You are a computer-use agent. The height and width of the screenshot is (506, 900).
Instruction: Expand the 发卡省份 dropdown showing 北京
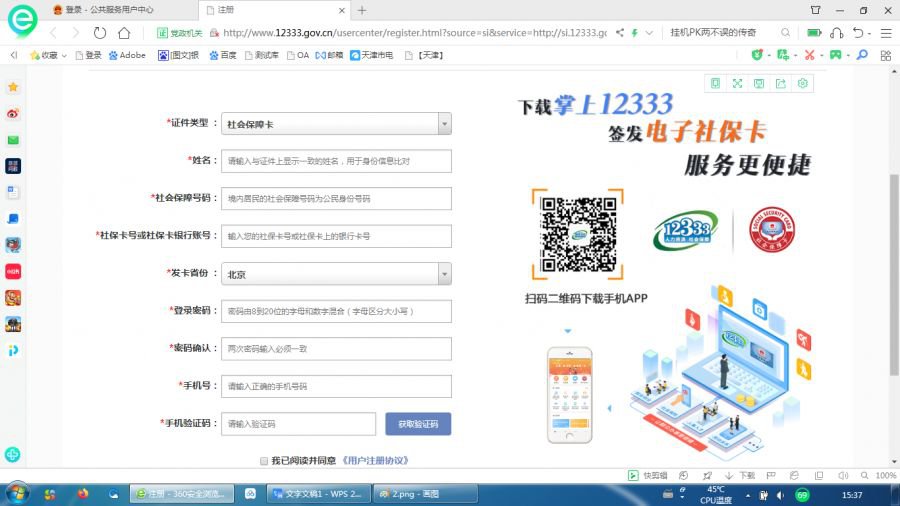tap(444, 274)
